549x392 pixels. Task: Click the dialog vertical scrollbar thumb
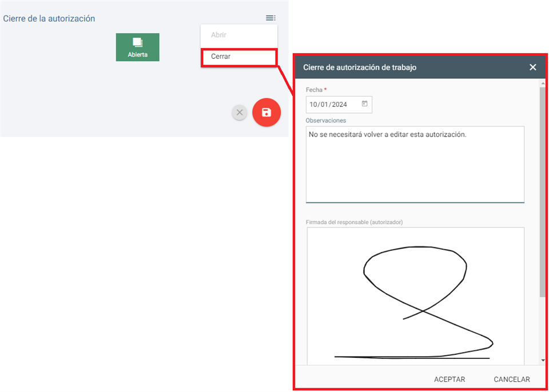pos(543,193)
